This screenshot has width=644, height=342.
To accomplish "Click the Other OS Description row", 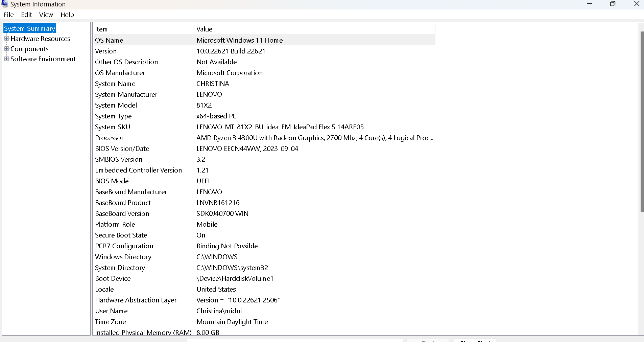I will pyautogui.click(x=264, y=62).
